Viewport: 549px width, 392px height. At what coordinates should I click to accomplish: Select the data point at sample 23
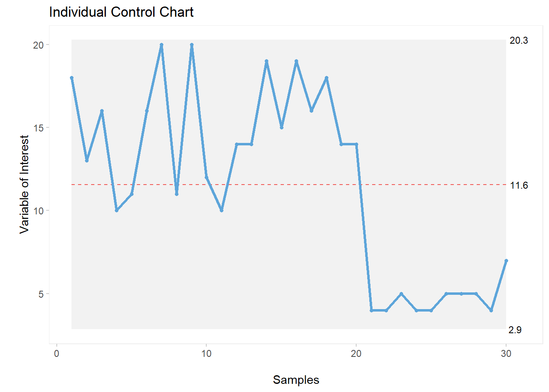pos(401,294)
